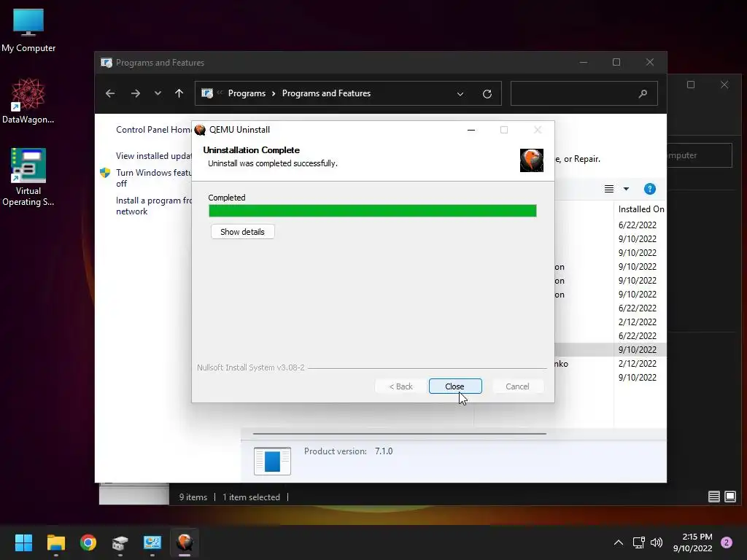Go up one folder level
Screen dimensions: 747x560
pos(179,93)
